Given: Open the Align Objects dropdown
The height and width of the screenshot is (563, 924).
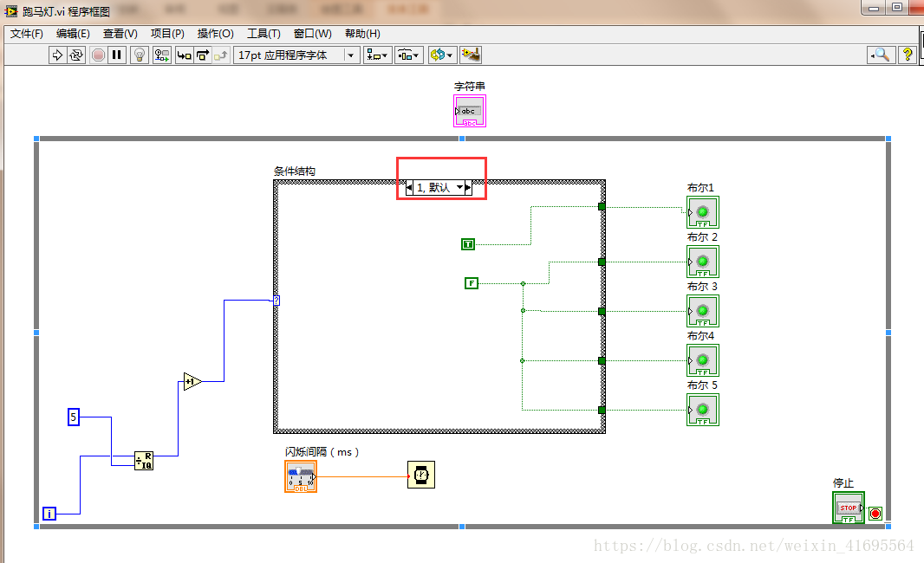Looking at the screenshot, I should click(x=378, y=55).
